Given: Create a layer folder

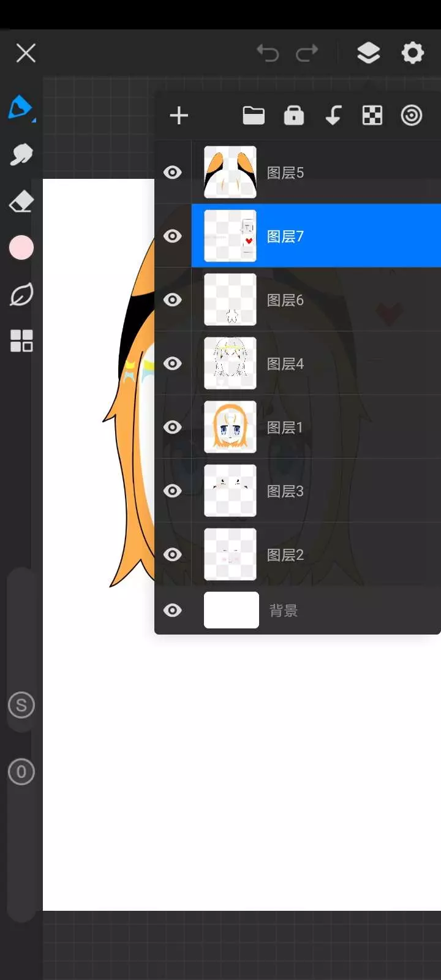Looking at the screenshot, I should coord(254,115).
